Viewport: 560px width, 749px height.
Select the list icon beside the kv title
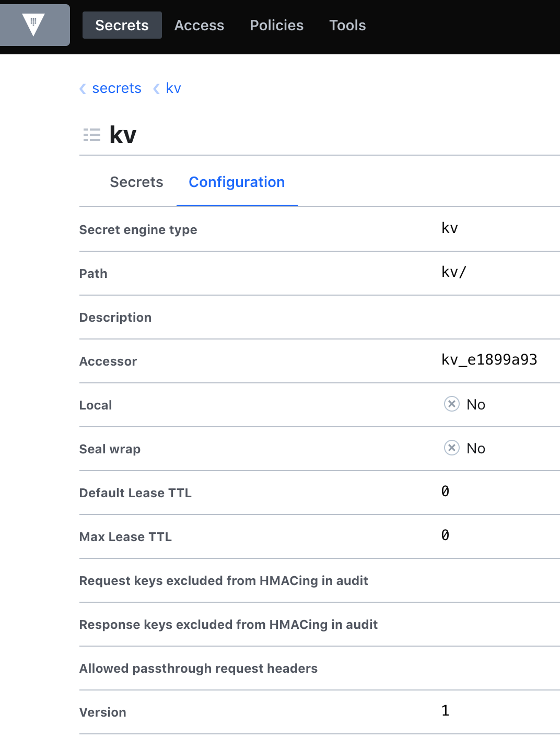point(91,135)
